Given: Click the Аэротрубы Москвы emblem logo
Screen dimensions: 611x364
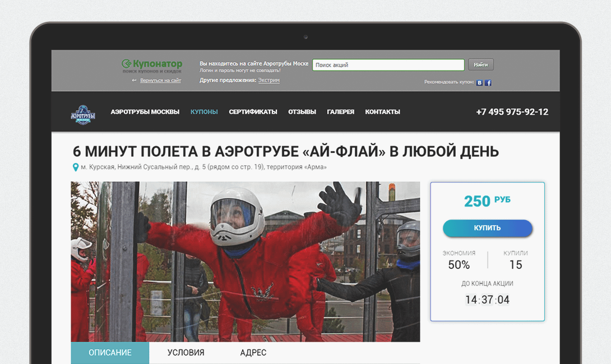Looking at the screenshot, I should (83, 115).
